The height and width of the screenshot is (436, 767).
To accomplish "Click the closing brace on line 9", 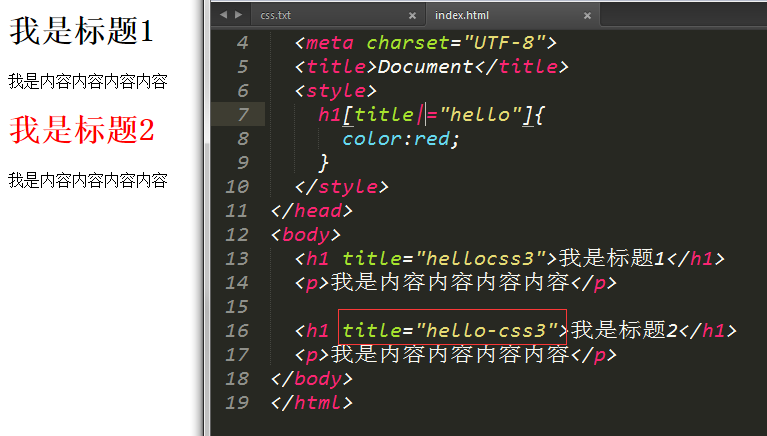I will point(323,162).
